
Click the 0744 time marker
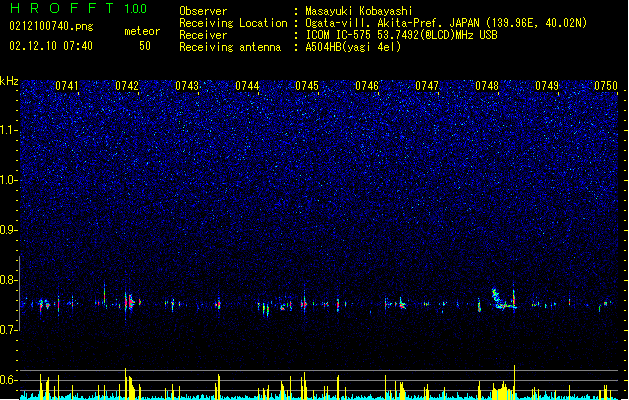[247, 86]
